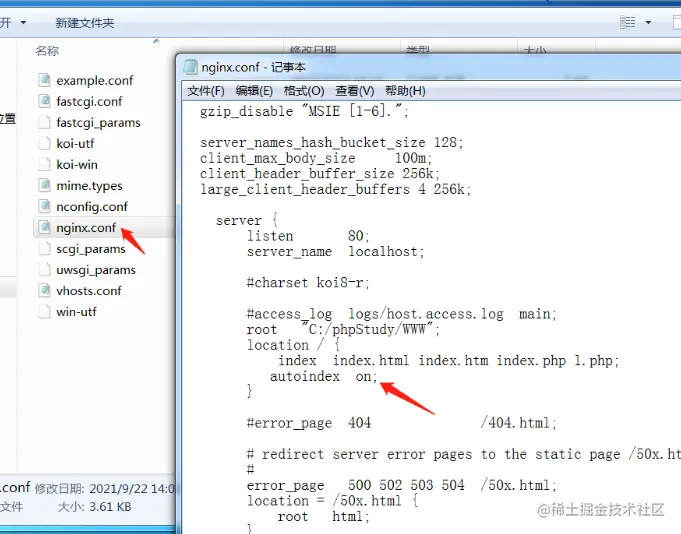Click the 'server_name localhost;' line

(x=335, y=252)
